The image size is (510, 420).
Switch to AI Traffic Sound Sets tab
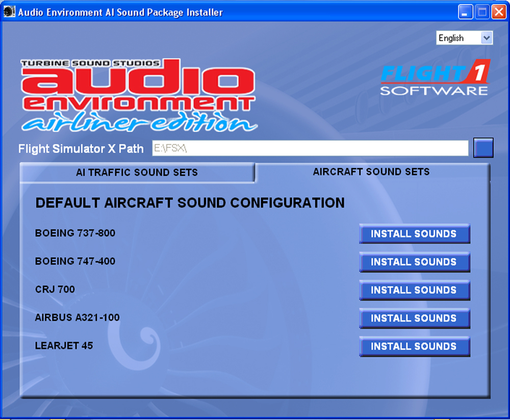(x=137, y=172)
